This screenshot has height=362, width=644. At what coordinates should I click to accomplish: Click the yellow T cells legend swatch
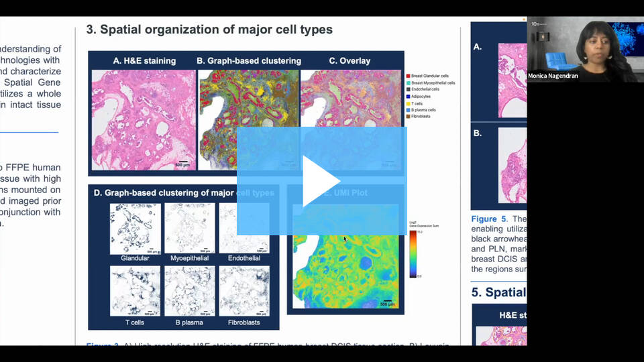pyautogui.click(x=409, y=103)
